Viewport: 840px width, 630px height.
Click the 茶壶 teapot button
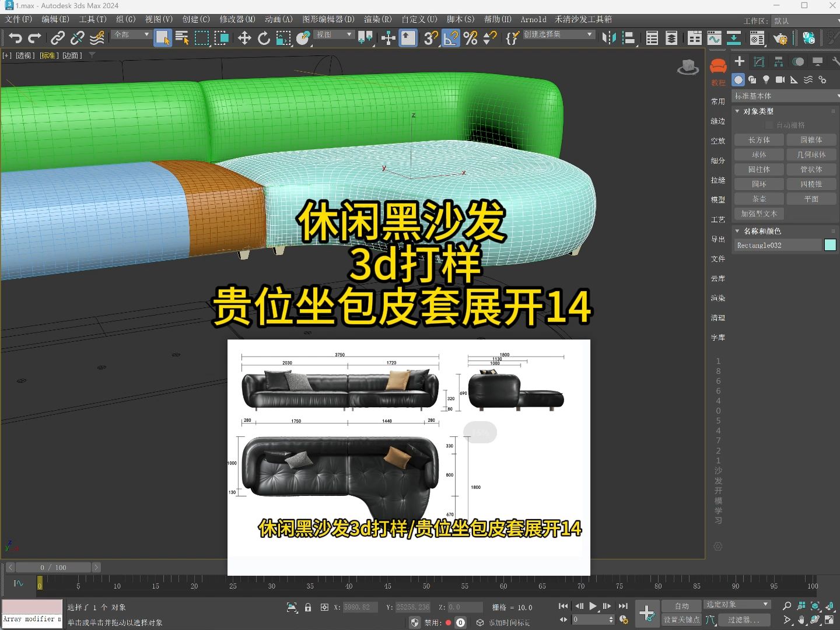(759, 199)
